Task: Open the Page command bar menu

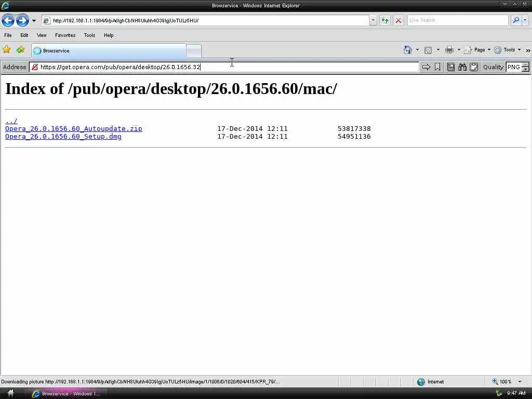Action: click(477, 50)
